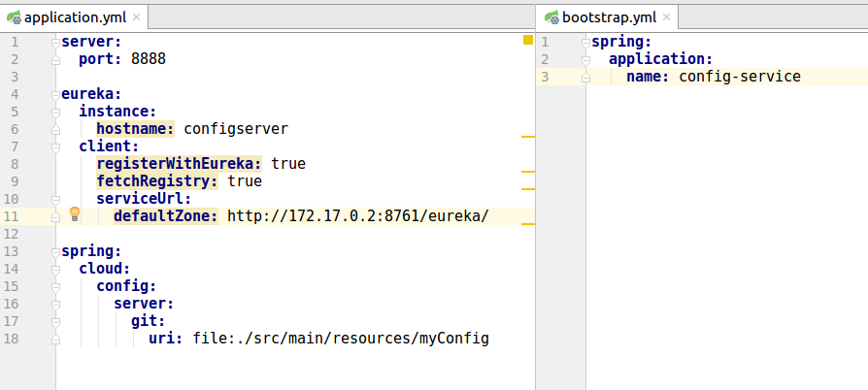Collapse the serviceUrl: block on line 10
The image size is (868, 390).
coord(55,199)
